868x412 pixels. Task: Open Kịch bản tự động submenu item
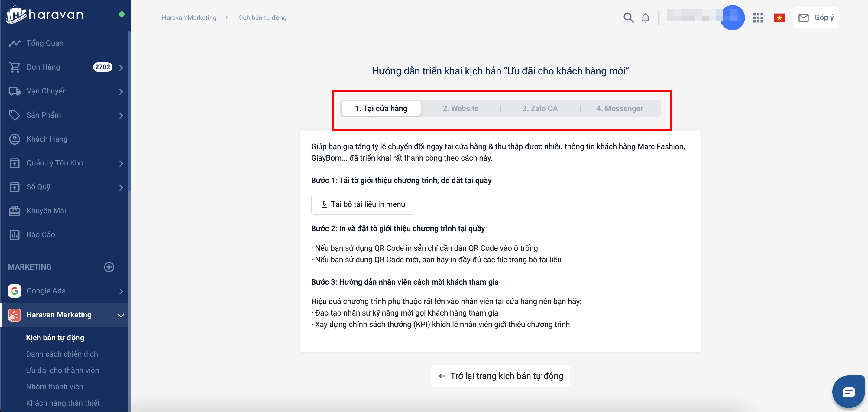click(55, 338)
